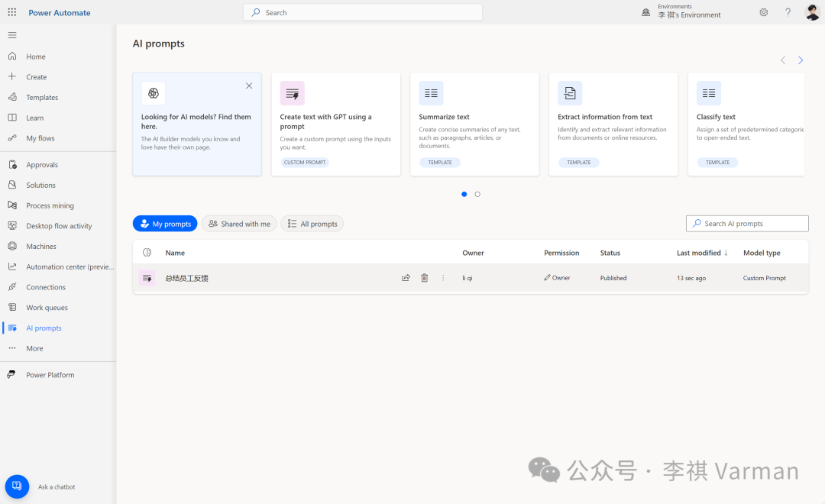Click the Permission column header
This screenshot has width=825, height=504.
[x=561, y=253]
